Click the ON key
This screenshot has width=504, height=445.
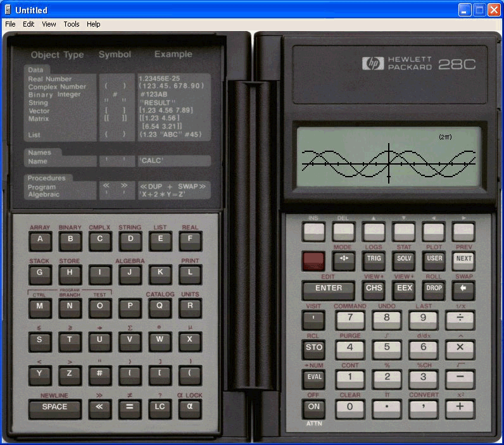[x=313, y=409]
